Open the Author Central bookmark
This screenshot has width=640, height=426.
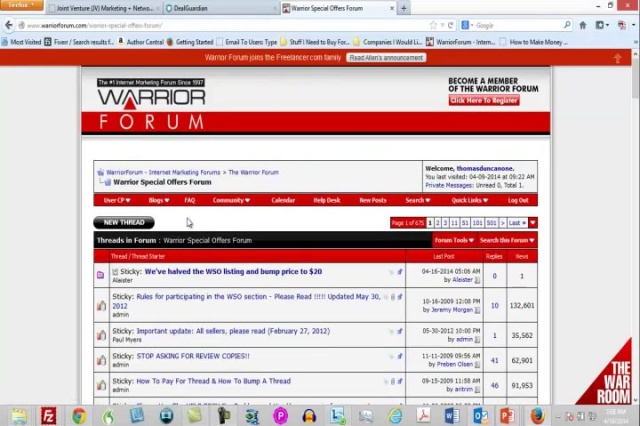click(141, 42)
